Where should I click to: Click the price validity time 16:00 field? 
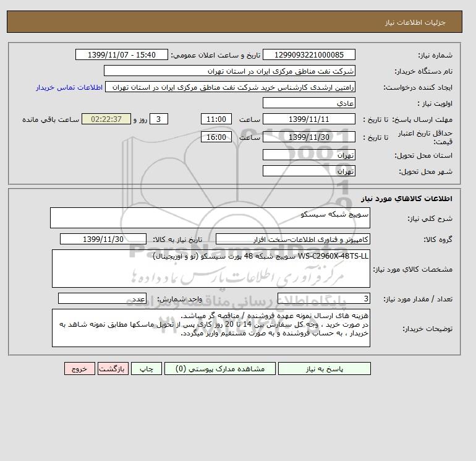(216, 137)
